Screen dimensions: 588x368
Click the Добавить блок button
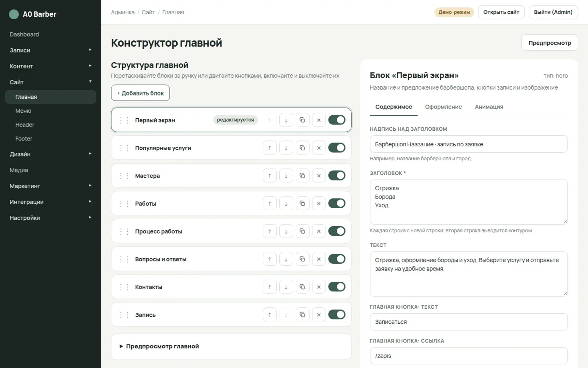click(140, 93)
